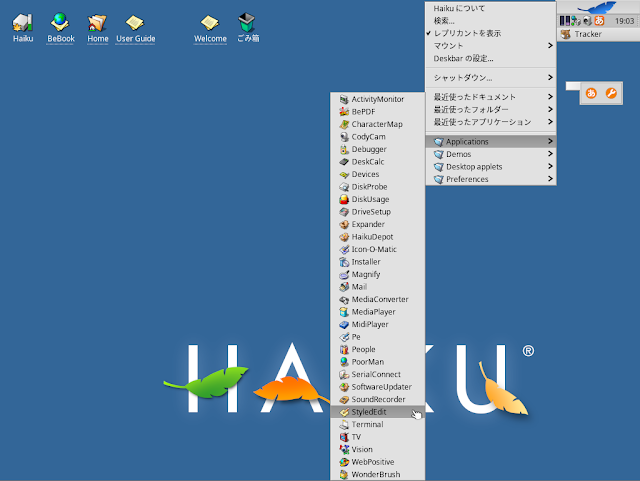Open DeskCalc calculator entry
The width and height of the screenshot is (640, 481).
[378, 162]
